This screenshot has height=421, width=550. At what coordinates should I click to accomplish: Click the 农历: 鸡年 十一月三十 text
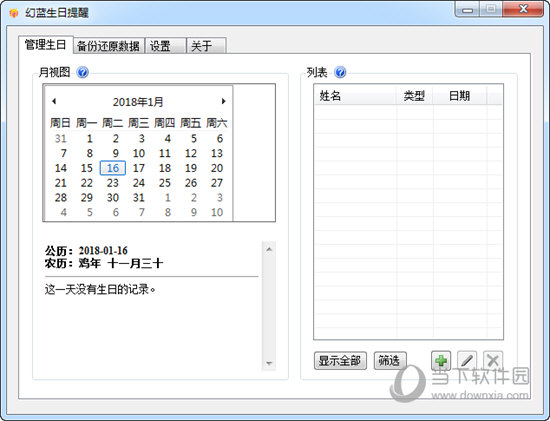tap(104, 263)
